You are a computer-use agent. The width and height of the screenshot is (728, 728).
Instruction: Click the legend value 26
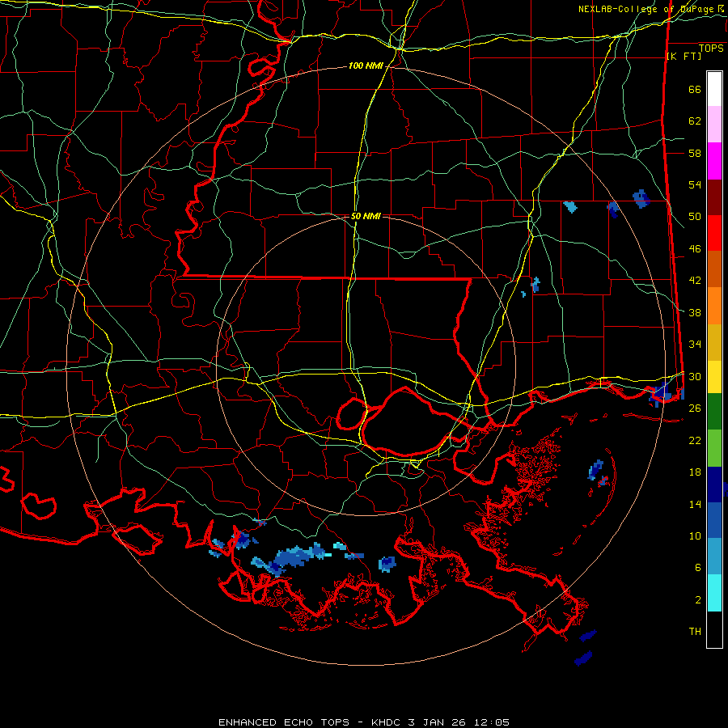point(695,408)
